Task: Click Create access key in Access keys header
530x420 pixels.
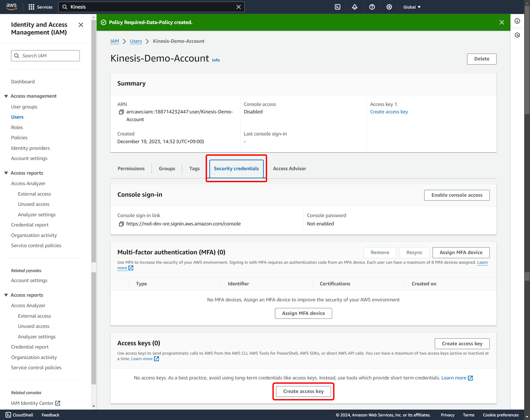Action: [462, 344]
